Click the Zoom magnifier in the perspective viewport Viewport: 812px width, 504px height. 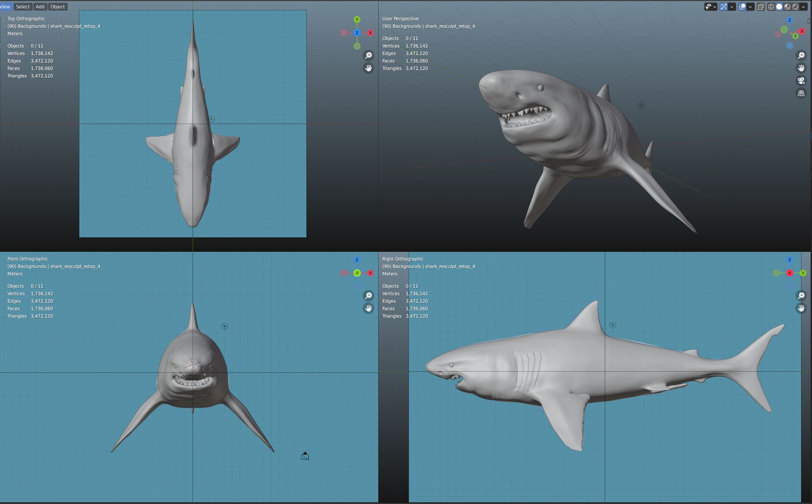coord(801,55)
